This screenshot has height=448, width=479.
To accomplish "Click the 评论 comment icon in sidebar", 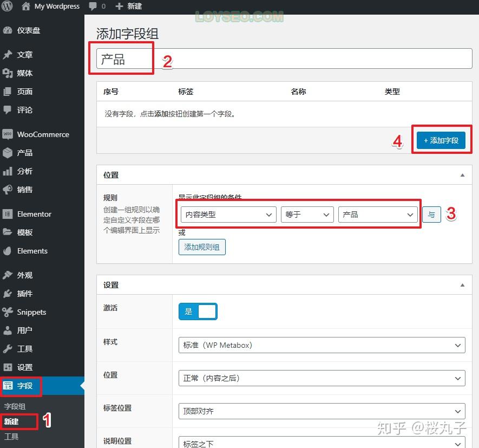I will click(x=8, y=110).
